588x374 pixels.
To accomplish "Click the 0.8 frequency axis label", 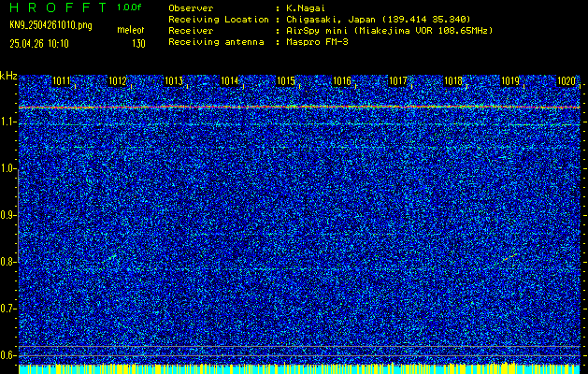I will pos(7,262).
